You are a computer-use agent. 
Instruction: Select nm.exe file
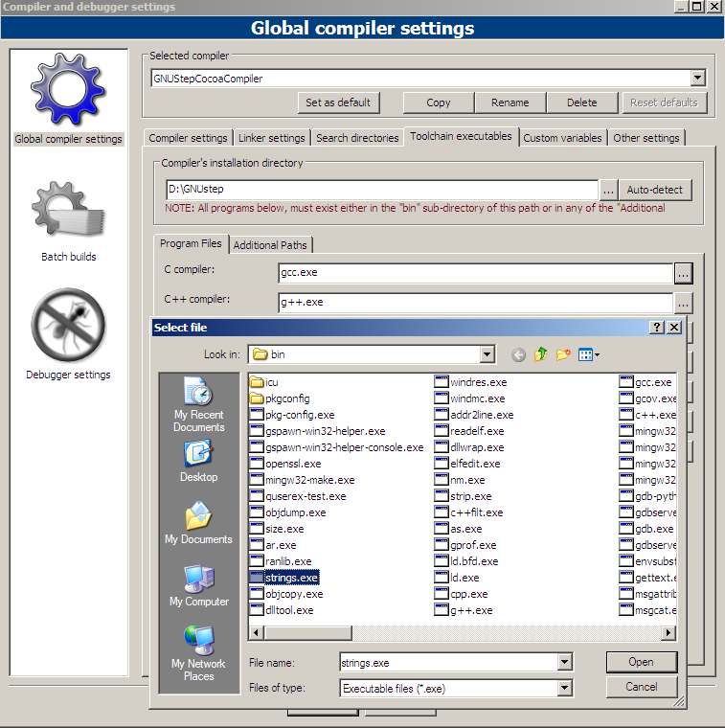tap(460, 480)
